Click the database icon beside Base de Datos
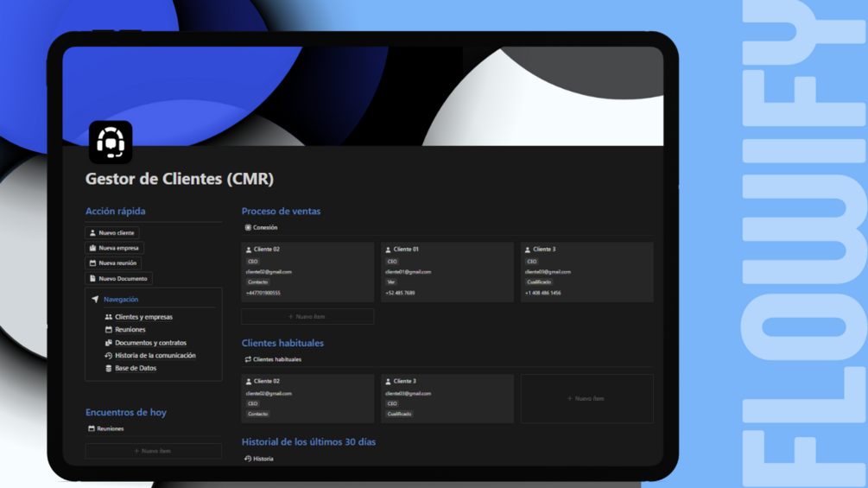Viewport: 868px width, 488px height. coord(109,369)
